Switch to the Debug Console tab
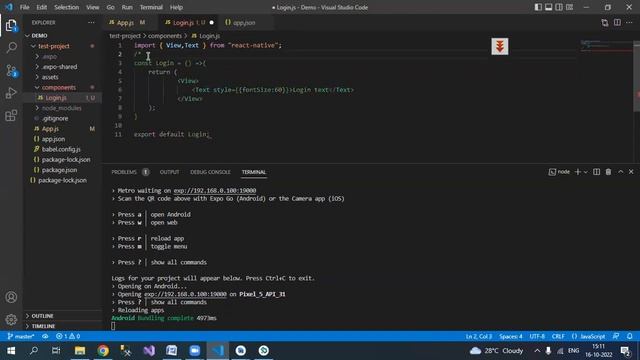The image size is (640, 360). 210,172
